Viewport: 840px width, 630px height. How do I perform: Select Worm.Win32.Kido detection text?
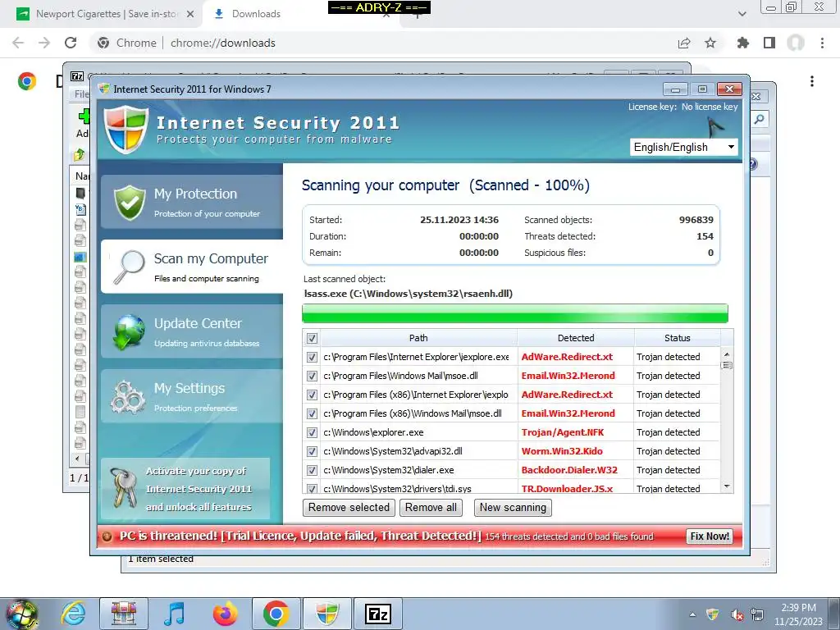[562, 451]
